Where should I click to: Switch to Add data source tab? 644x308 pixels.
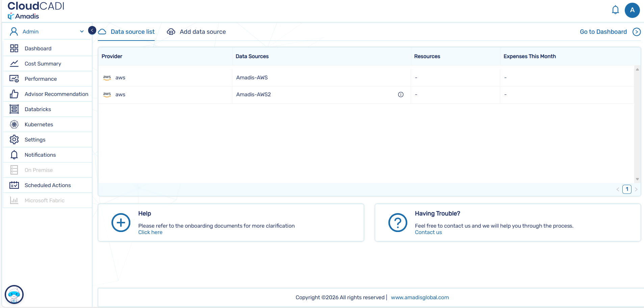click(x=197, y=32)
